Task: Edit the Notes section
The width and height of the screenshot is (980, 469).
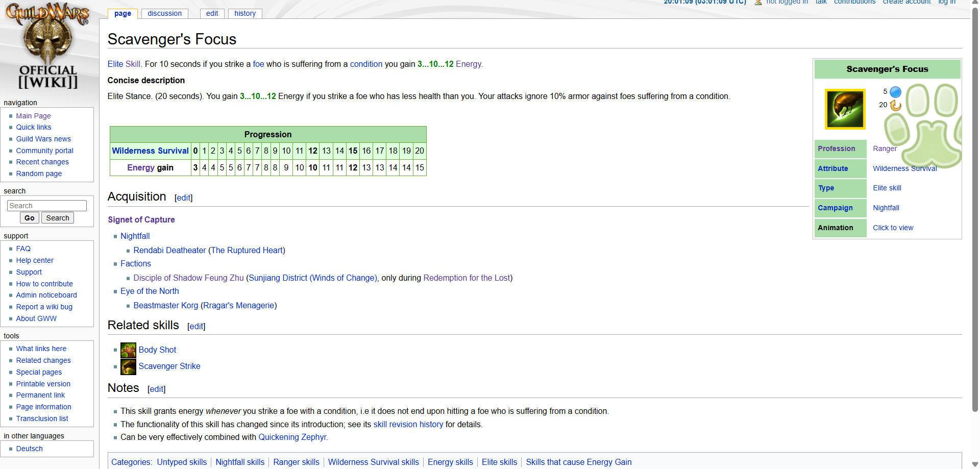Action: coord(157,389)
